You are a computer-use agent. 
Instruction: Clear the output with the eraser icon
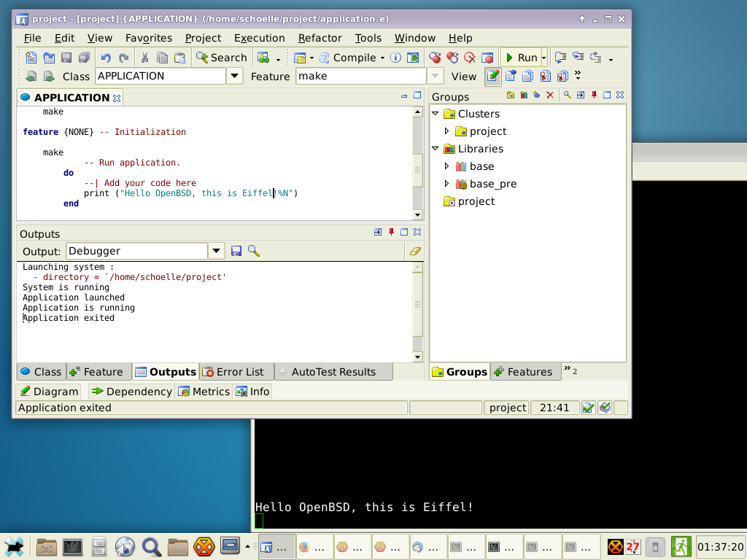point(415,251)
